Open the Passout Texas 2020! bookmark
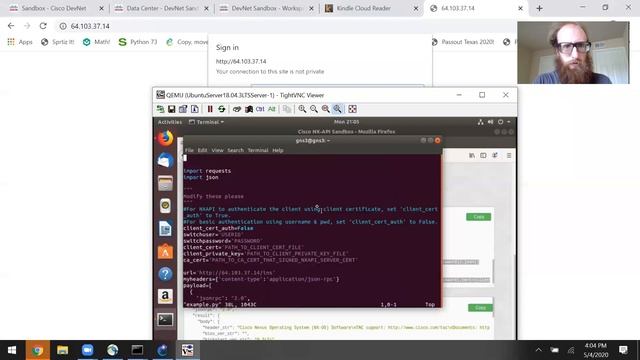The width and height of the screenshot is (640, 360). click(x=462, y=42)
